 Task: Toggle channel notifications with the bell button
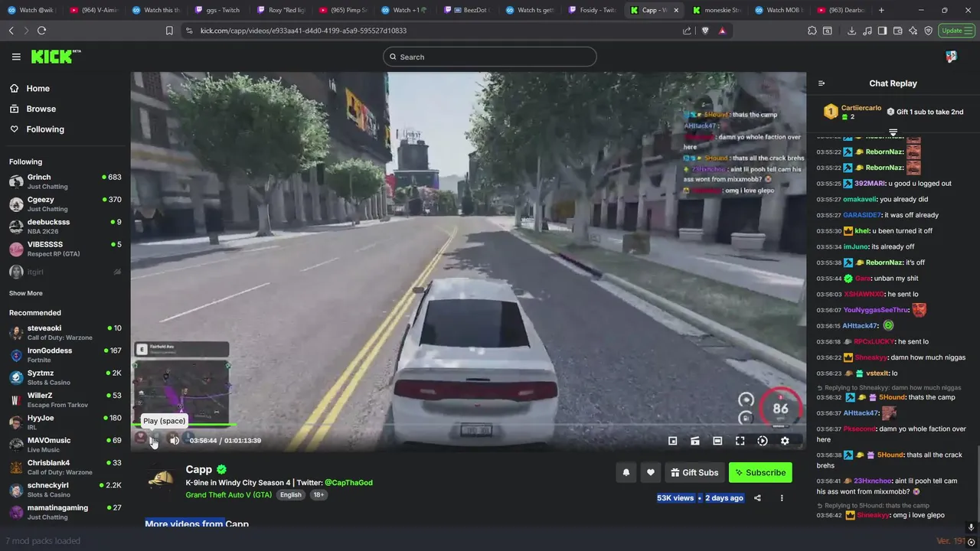click(x=626, y=473)
